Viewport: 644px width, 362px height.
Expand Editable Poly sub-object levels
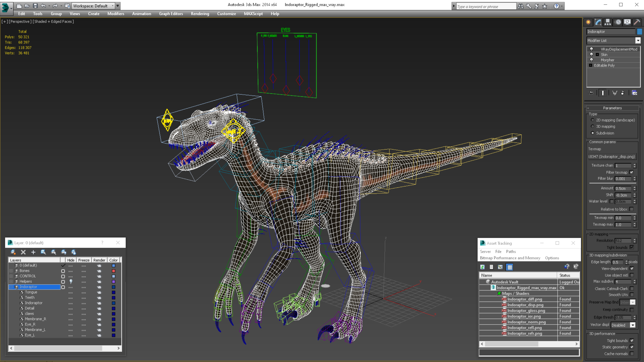(x=591, y=65)
